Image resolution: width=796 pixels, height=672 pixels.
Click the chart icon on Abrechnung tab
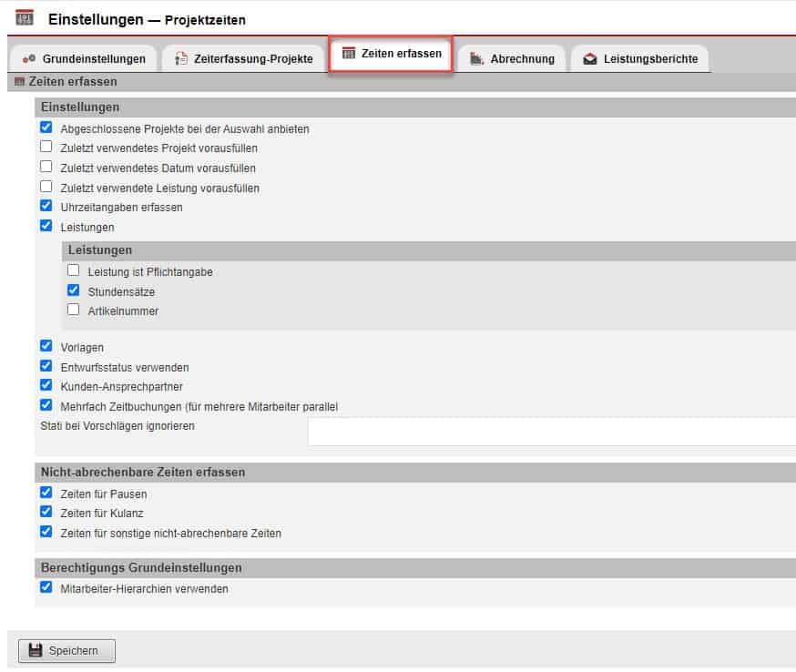476,59
